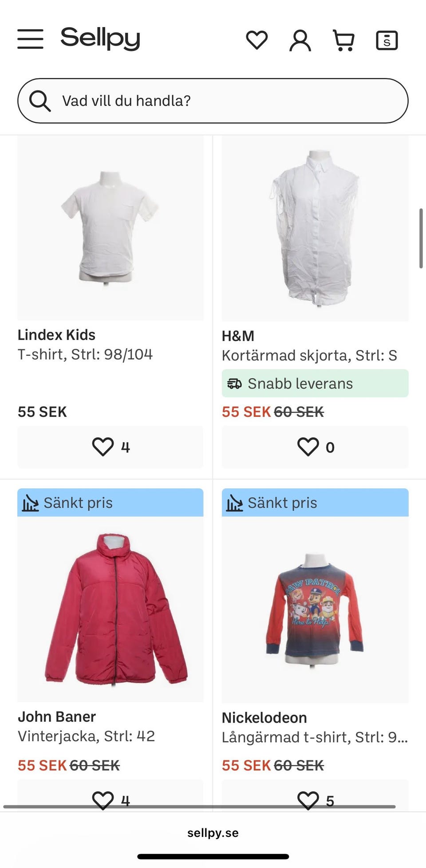Viewport: 426px width, 868px height.
Task: Tap the search magnifier icon
Action: (x=40, y=101)
